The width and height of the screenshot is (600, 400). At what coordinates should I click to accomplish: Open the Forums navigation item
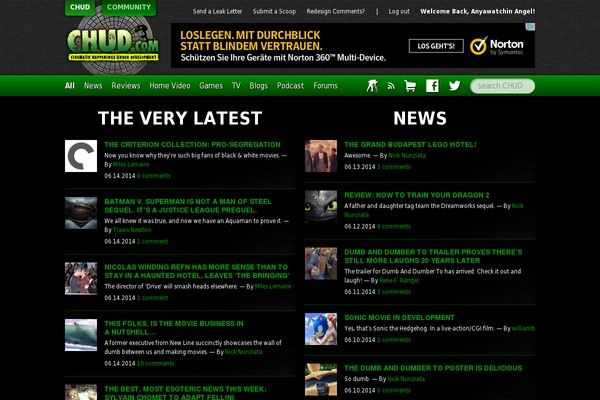pos(326,86)
